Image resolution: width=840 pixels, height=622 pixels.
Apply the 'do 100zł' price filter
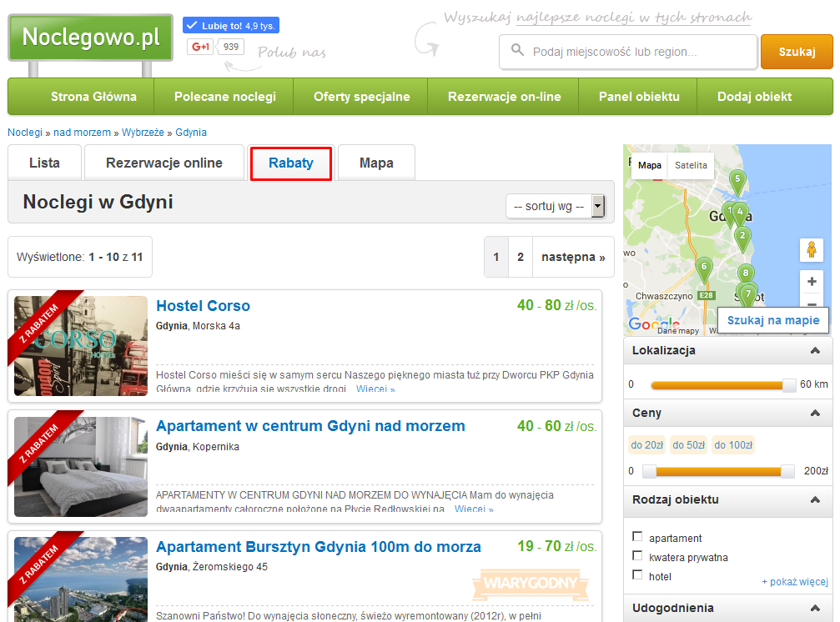pos(733,444)
